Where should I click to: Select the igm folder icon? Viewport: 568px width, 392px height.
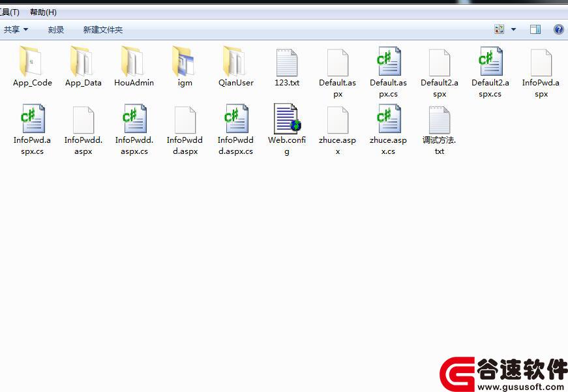coord(184,61)
